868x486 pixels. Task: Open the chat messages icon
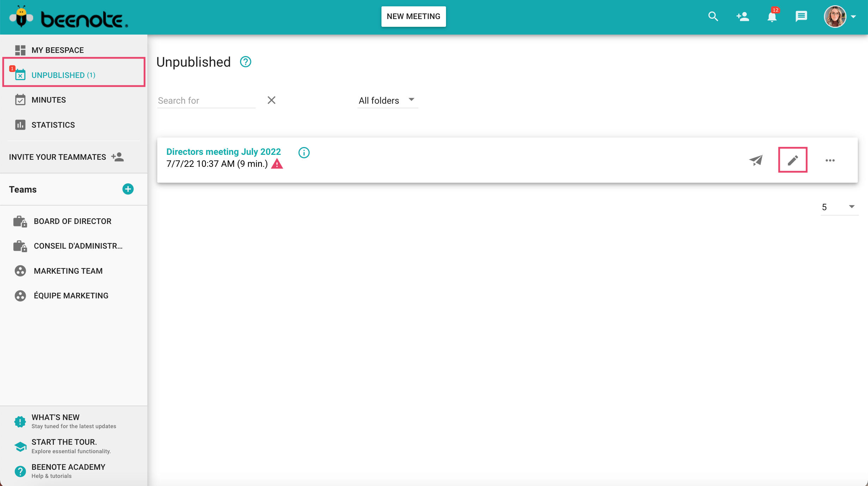tap(801, 17)
